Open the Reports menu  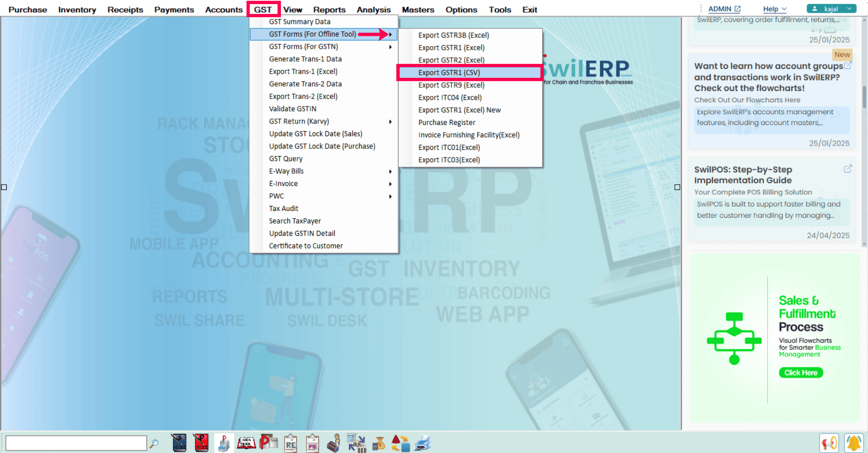(x=329, y=10)
